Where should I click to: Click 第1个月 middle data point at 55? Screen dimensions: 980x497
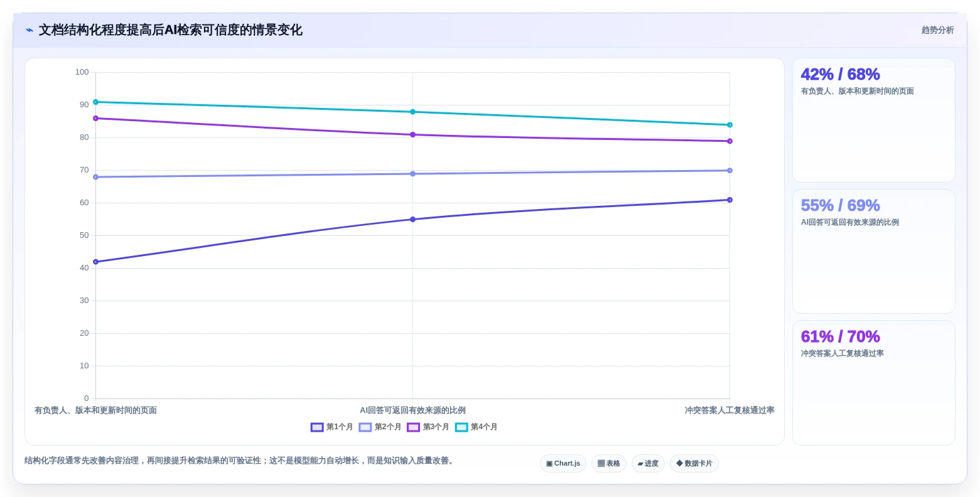pyautogui.click(x=413, y=220)
